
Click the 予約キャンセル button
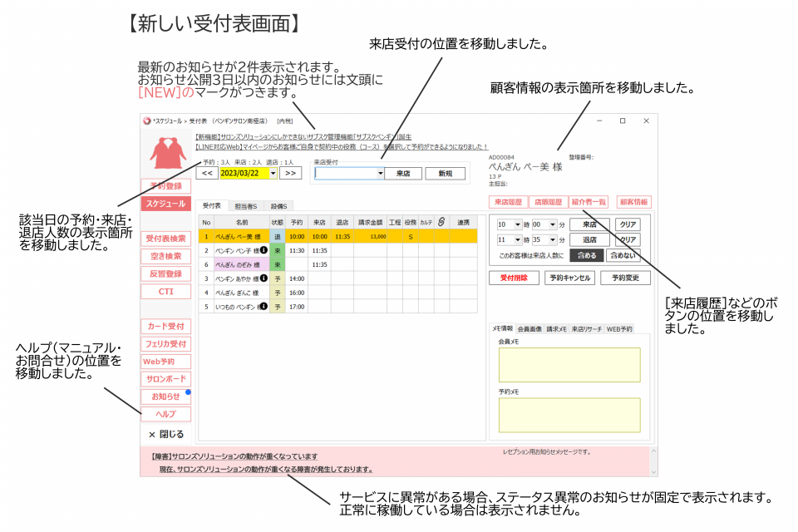(569, 278)
